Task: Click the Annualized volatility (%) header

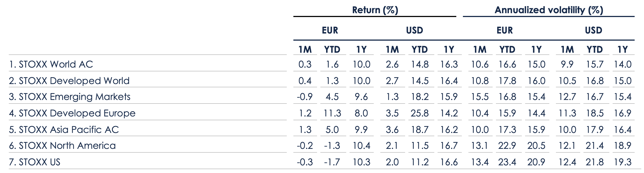Action: [x=549, y=10]
